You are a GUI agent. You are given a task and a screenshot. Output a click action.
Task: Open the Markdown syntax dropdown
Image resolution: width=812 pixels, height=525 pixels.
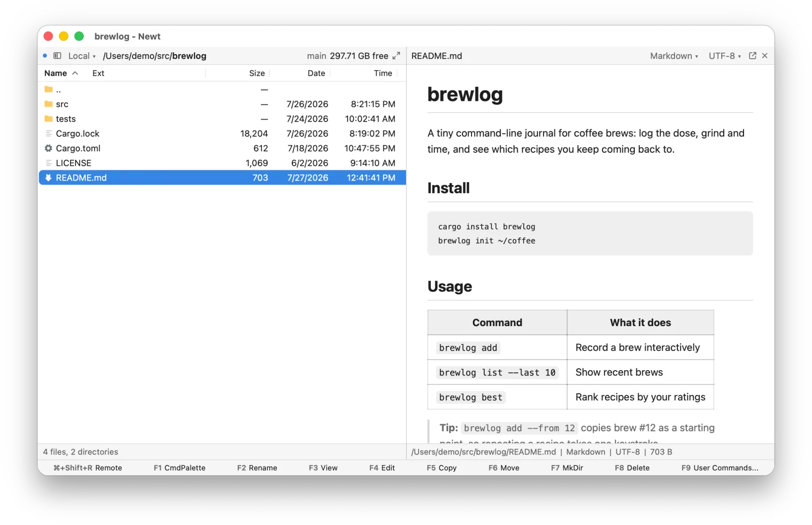674,56
